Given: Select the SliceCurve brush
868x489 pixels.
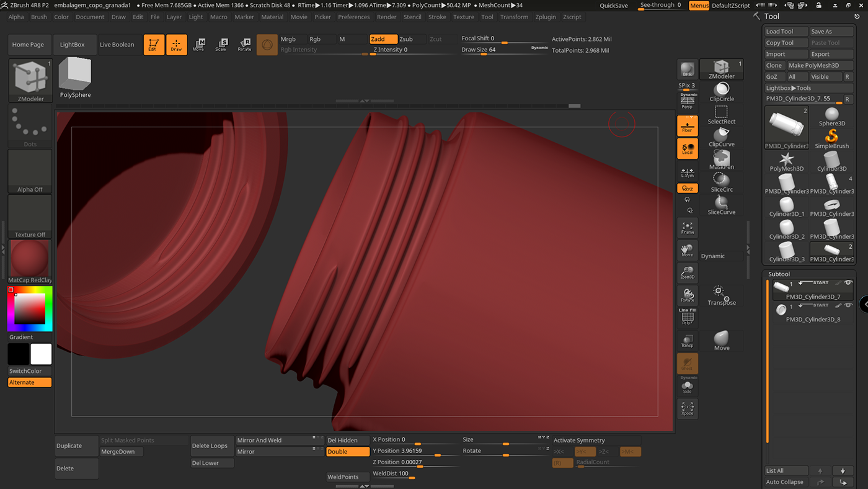Looking at the screenshot, I should coord(721,204).
